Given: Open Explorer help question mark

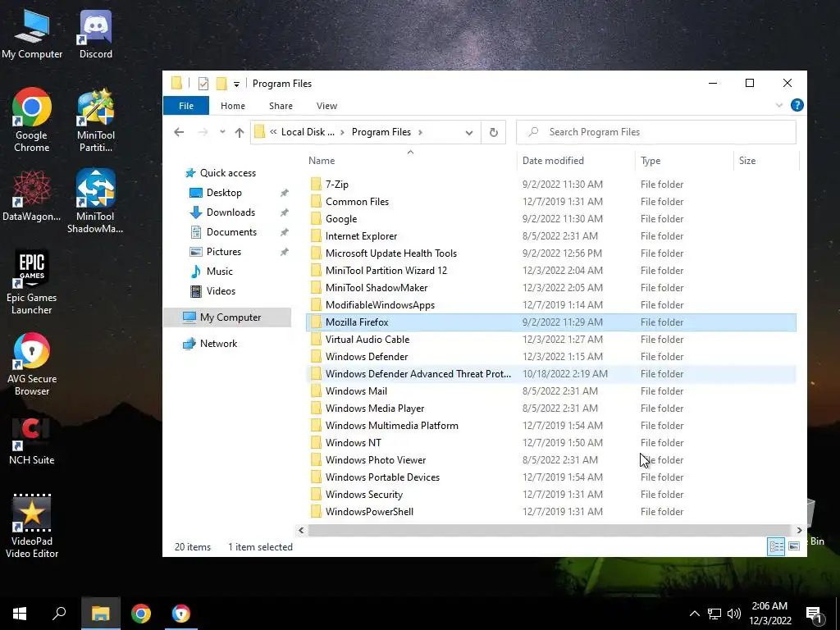Looking at the screenshot, I should click(797, 105).
